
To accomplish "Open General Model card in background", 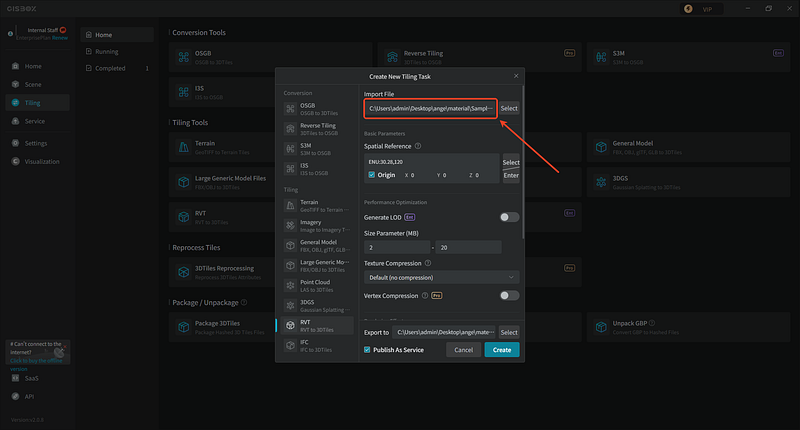I will (688, 147).
